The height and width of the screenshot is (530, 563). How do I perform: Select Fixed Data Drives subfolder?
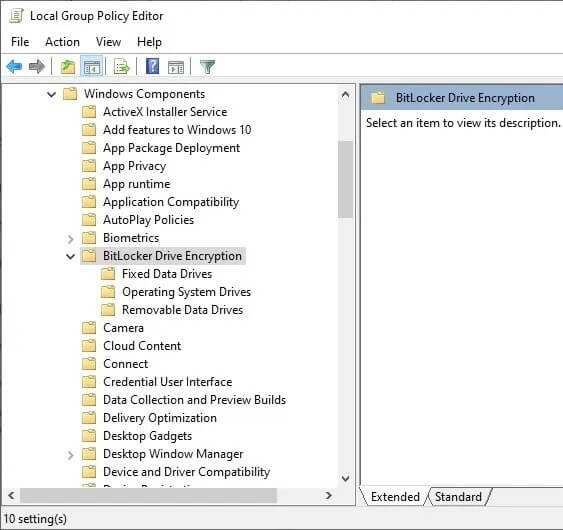[167, 274]
